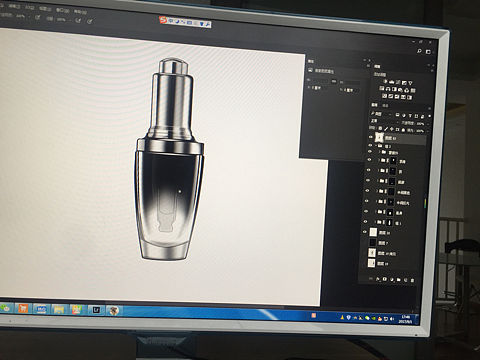
Task: Click the volume icon in system tray
Action: tap(392, 319)
